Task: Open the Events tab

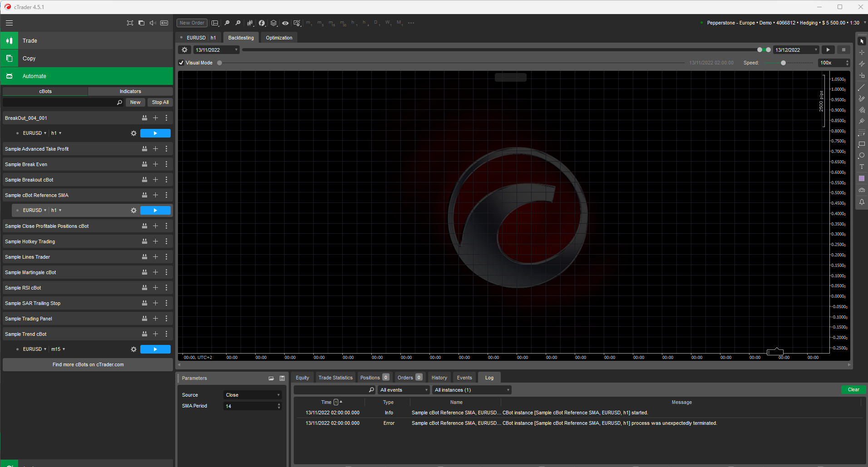Action: point(464,378)
